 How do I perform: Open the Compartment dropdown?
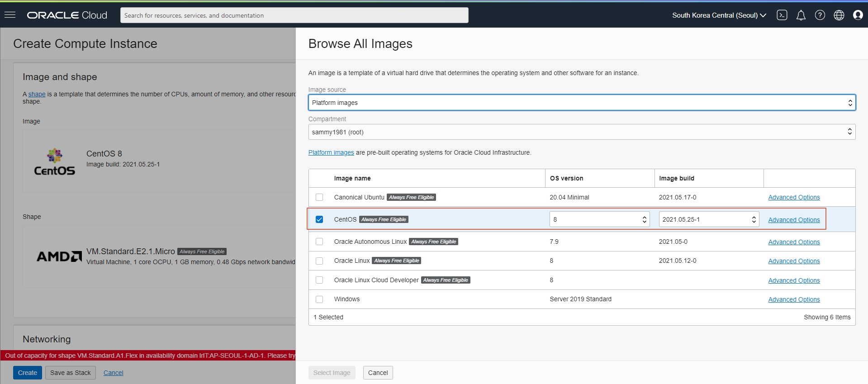(582, 132)
